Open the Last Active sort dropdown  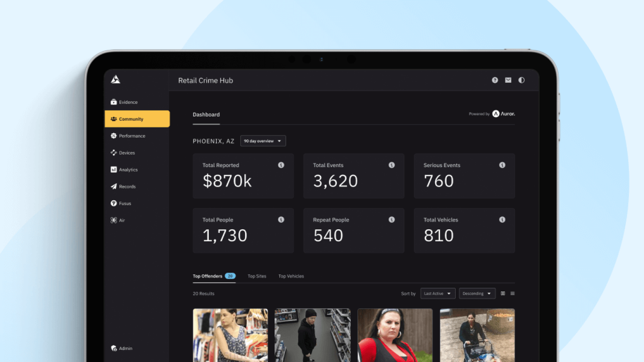(438, 294)
